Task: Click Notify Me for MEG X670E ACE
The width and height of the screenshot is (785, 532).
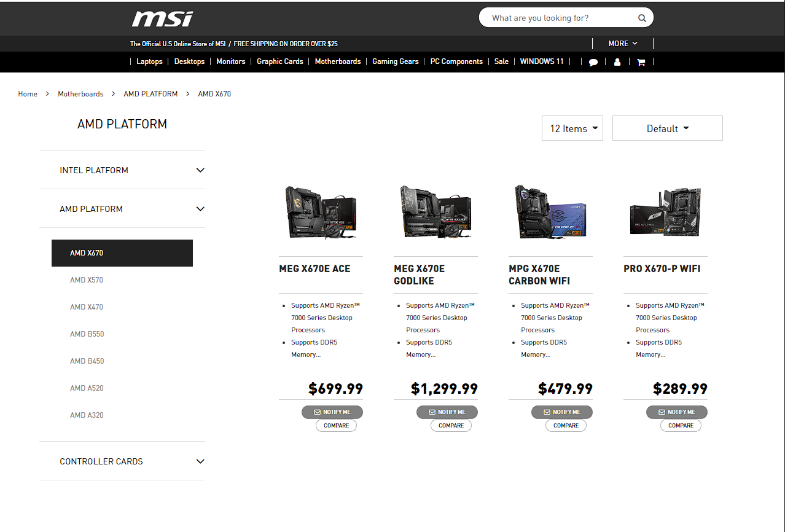Action: coord(332,412)
